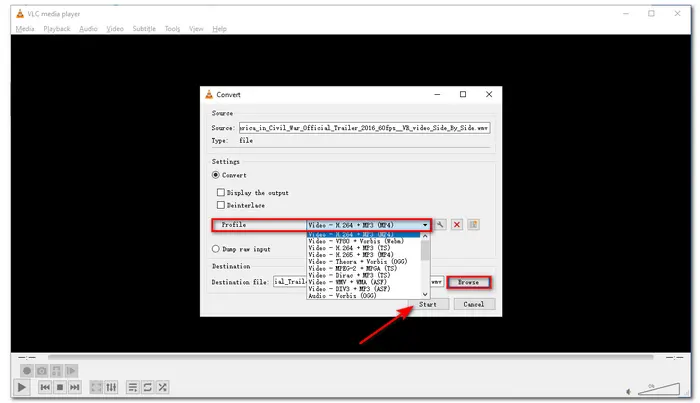Create a new profile icon
The height and width of the screenshot is (403, 700).
tap(474, 224)
